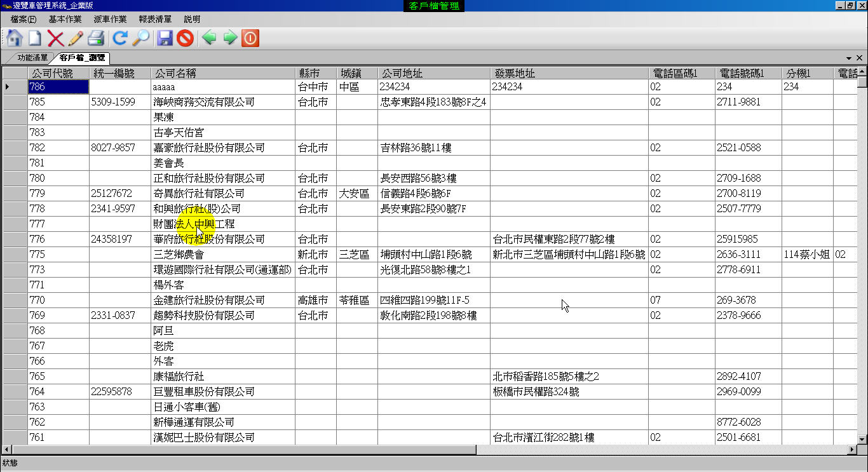Go to previous record with green left arrow
Image resolution: width=868 pixels, height=472 pixels.
click(209, 38)
